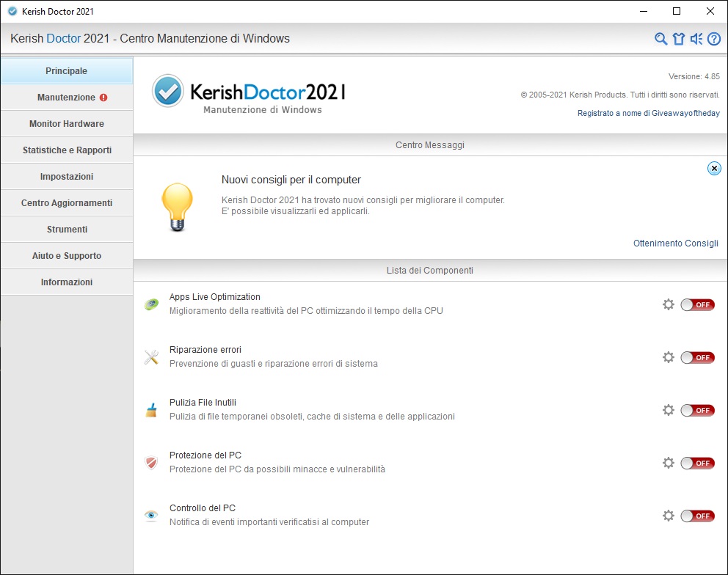The height and width of the screenshot is (575, 728).
Task: Enable the Protezione del PC switch
Action: pos(698,463)
